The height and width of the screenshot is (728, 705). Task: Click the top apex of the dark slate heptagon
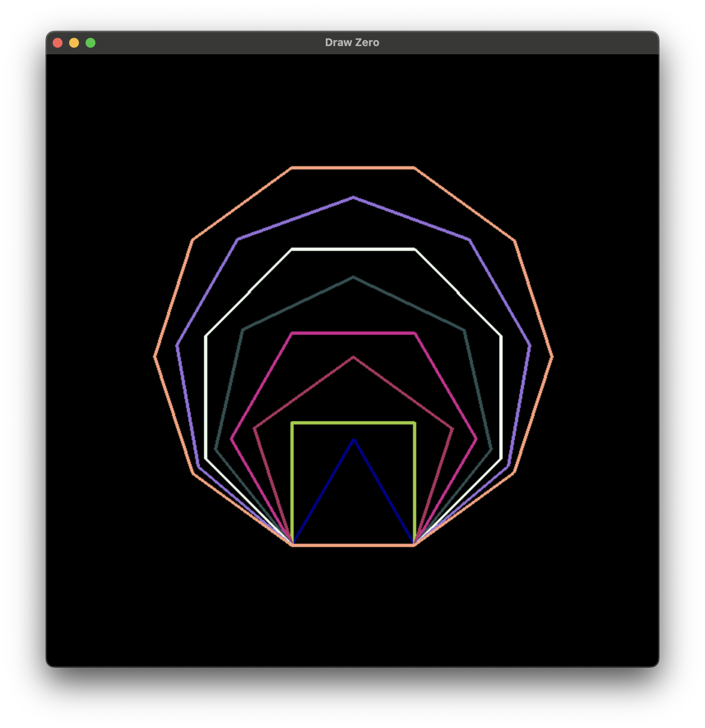tap(353, 277)
